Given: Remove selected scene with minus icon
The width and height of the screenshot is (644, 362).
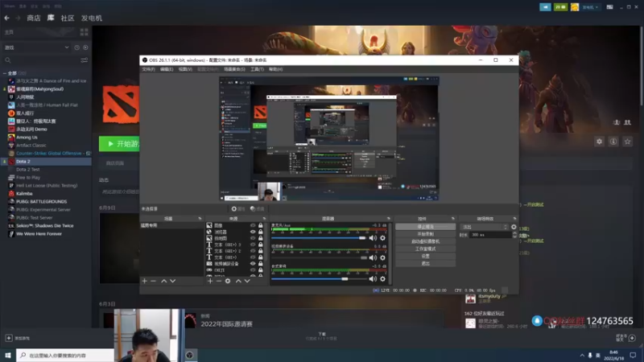Looking at the screenshot, I should coord(153,281).
